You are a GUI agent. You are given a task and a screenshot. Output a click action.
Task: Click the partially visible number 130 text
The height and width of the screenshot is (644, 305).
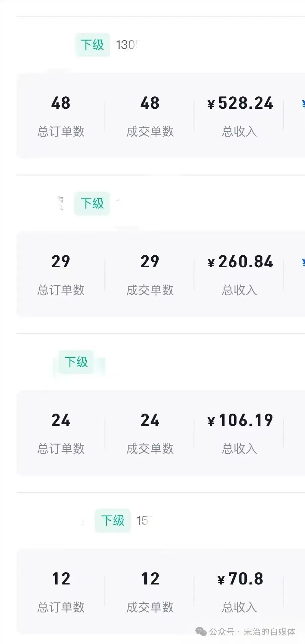click(x=128, y=45)
